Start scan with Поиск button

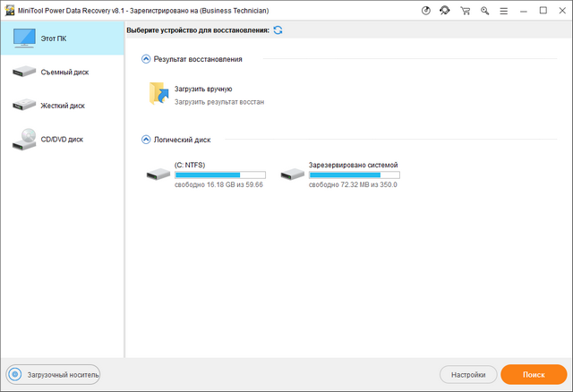click(534, 374)
